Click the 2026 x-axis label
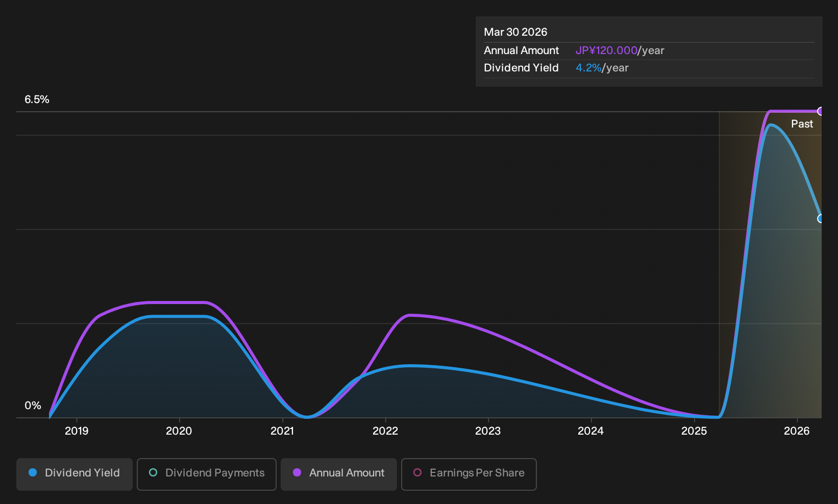This screenshot has height=504, width=838. coord(797,431)
